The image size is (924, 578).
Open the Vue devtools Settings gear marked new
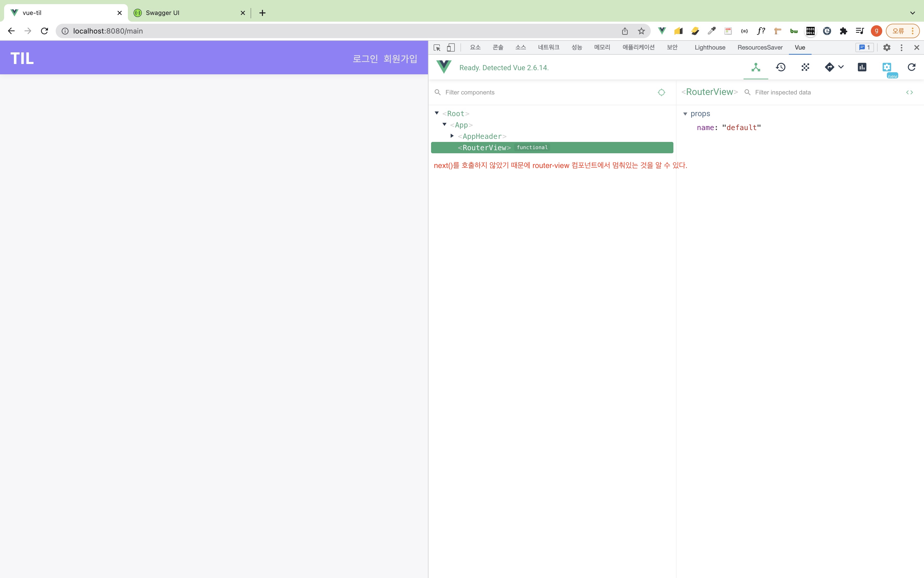[x=887, y=67]
